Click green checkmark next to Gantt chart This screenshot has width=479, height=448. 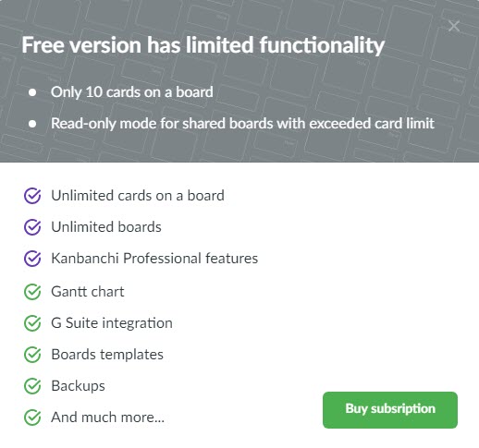click(x=32, y=292)
